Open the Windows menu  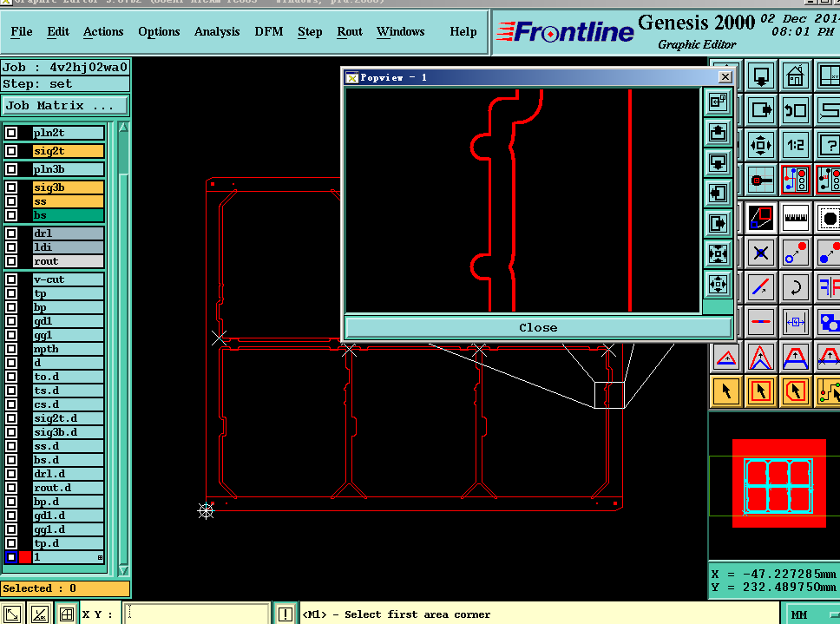(x=400, y=31)
